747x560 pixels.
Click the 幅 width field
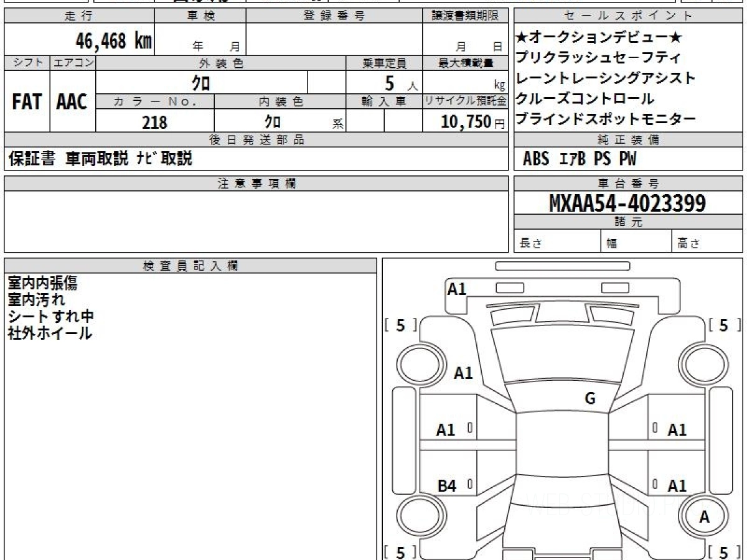coord(637,241)
